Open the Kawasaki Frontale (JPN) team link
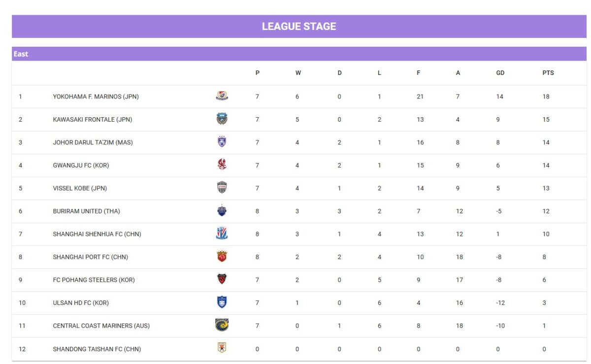The image size is (591, 364). coord(93,120)
